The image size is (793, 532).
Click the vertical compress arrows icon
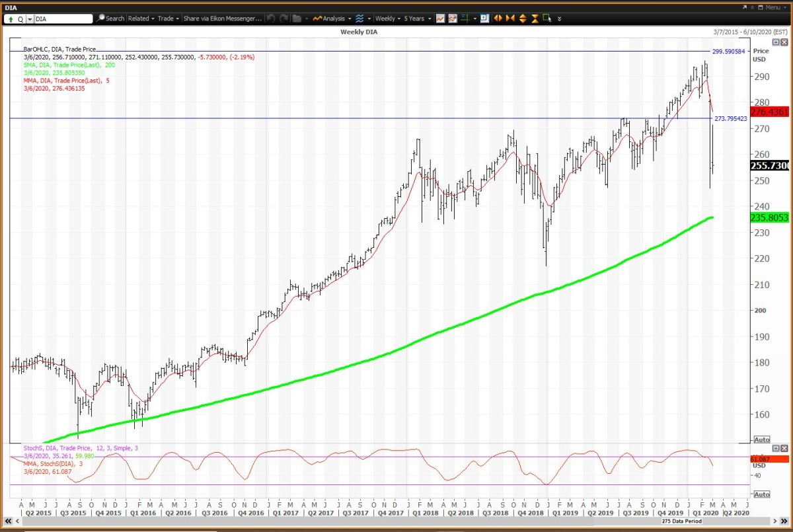pyautogui.click(x=535, y=19)
